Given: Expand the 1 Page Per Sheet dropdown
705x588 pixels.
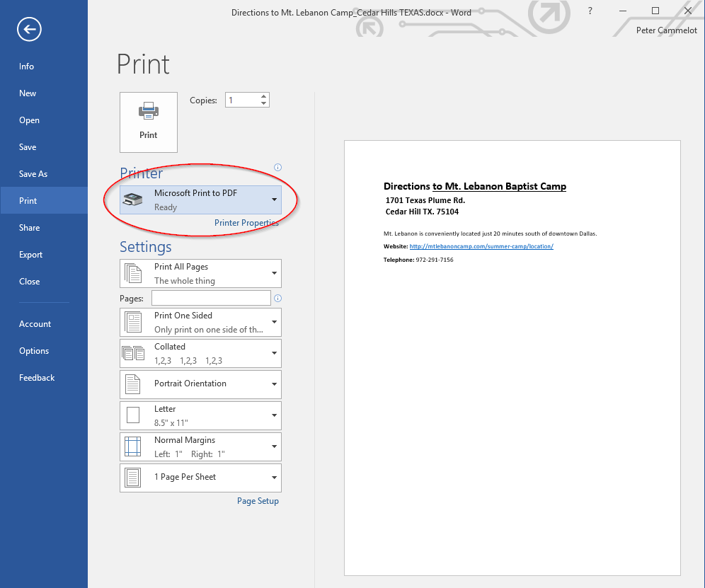Looking at the screenshot, I should click(x=274, y=478).
